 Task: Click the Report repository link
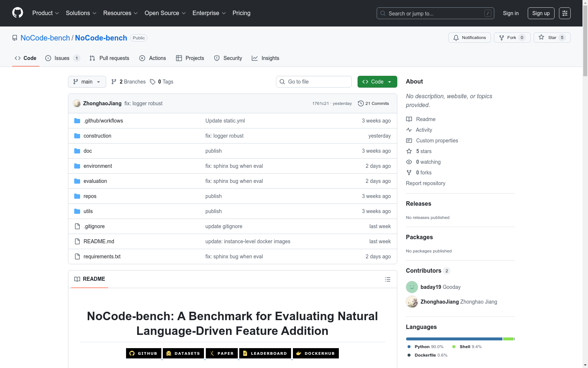tap(426, 183)
